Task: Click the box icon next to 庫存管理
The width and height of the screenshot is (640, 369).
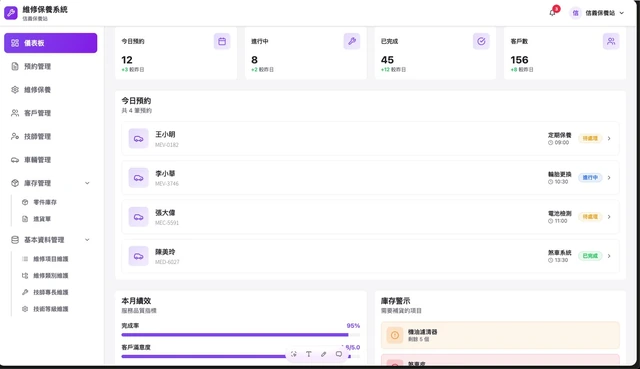Action: pos(15,183)
